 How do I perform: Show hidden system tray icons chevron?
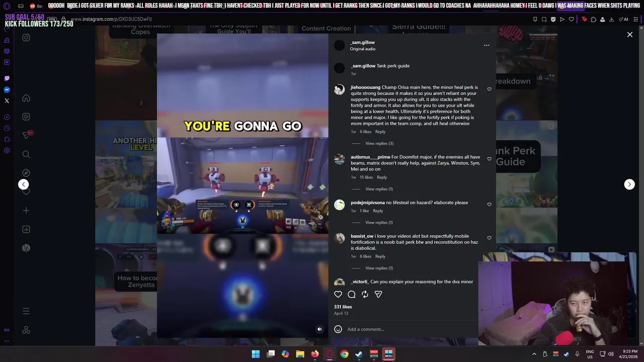[534, 354]
